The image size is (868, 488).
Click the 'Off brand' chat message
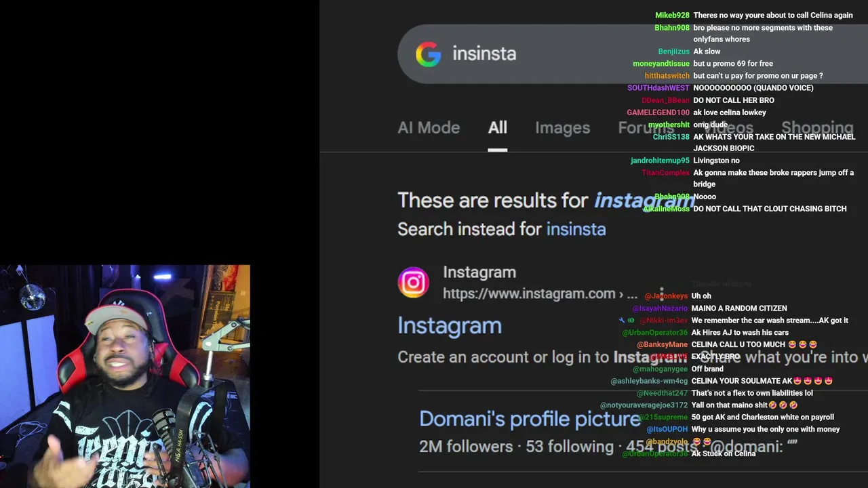click(707, 369)
